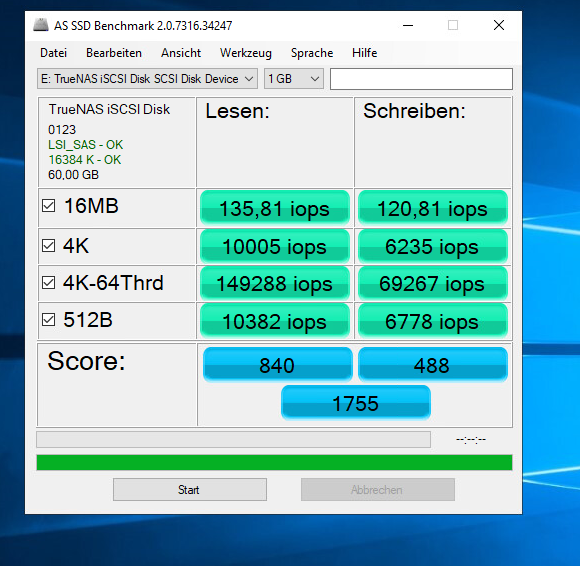Click the AS SSD Benchmark app icon

[41, 25]
